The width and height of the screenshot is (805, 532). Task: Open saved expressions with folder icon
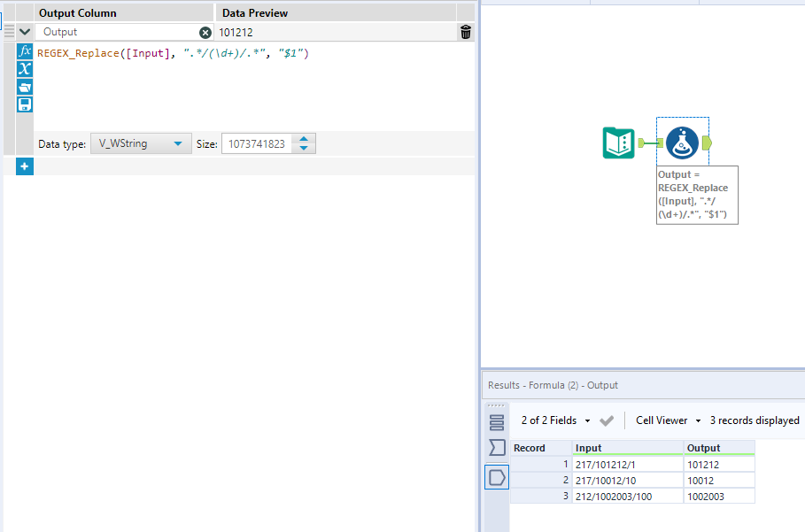click(25, 86)
